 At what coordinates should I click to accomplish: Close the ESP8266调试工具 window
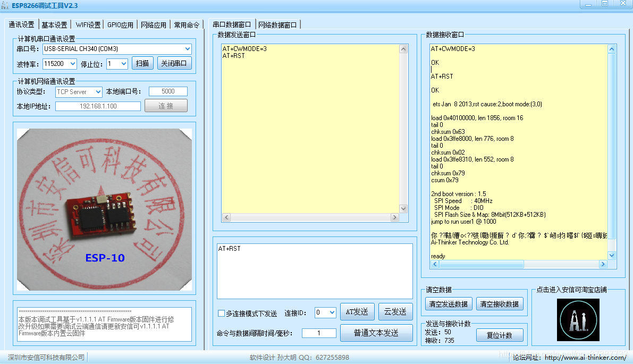click(x=622, y=4)
